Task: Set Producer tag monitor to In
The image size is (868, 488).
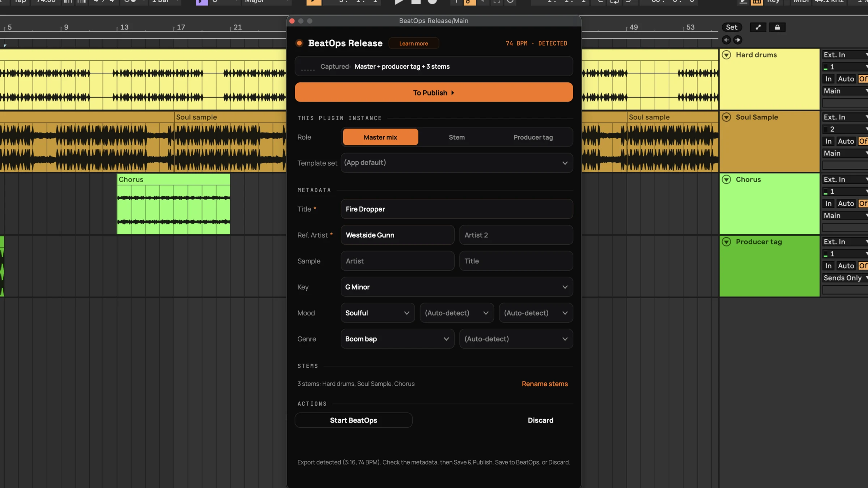Action: tap(828, 266)
